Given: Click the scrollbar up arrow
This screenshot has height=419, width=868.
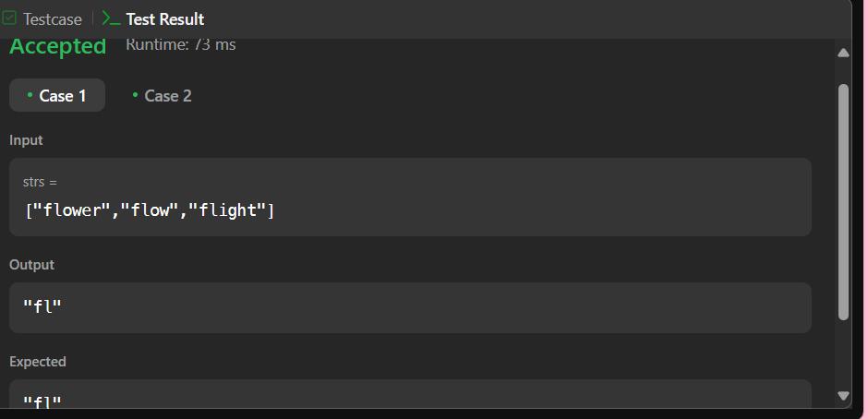Looking at the screenshot, I should [843, 54].
